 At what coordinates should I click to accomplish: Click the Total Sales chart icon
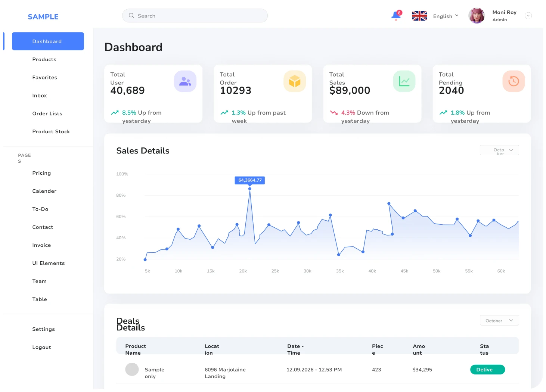pos(404,81)
